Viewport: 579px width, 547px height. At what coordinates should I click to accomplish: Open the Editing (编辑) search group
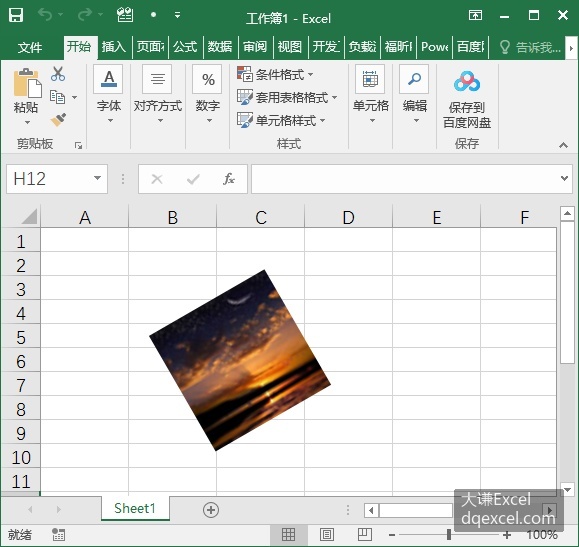point(414,94)
